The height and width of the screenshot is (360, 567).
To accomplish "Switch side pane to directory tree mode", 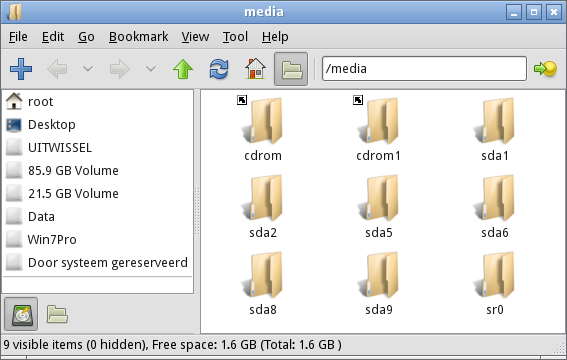I will click(57, 314).
